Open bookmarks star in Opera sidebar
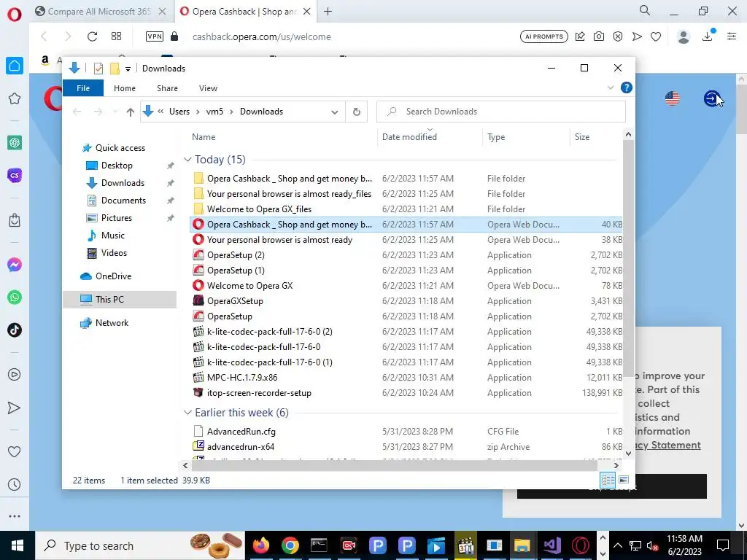 [x=15, y=98]
